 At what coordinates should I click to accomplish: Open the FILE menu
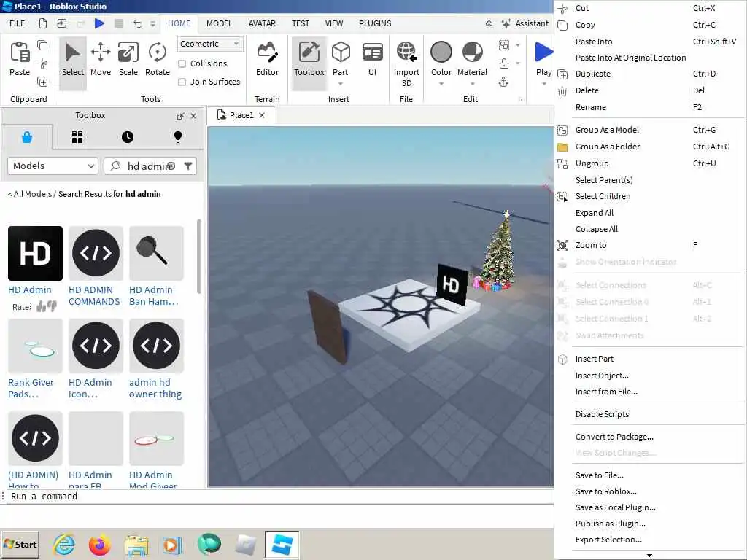[18, 23]
